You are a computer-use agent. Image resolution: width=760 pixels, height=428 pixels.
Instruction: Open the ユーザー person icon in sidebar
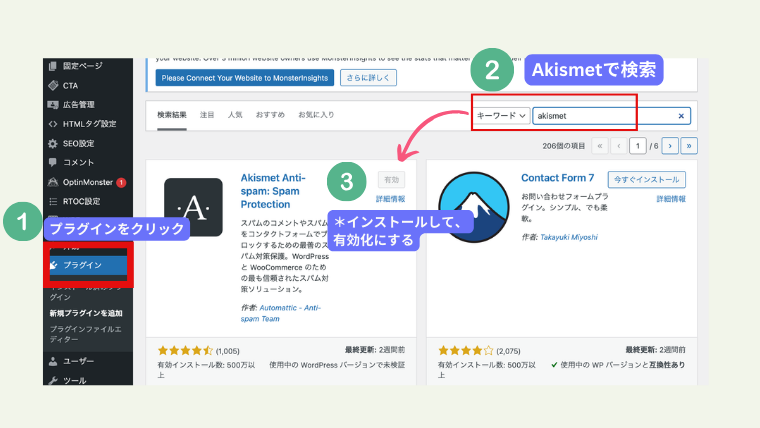[x=53, y=361]
